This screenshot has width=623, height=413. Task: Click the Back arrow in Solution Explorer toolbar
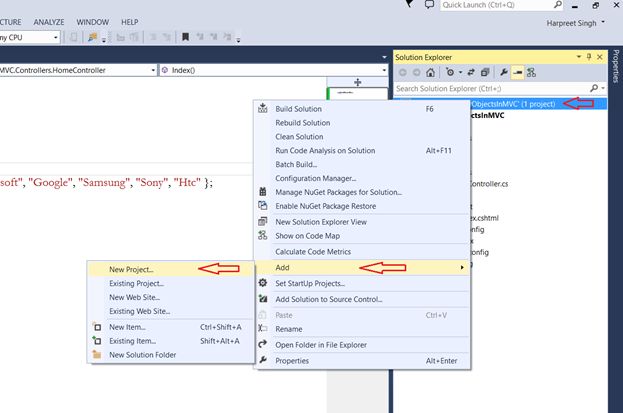[x=403, y=72]
